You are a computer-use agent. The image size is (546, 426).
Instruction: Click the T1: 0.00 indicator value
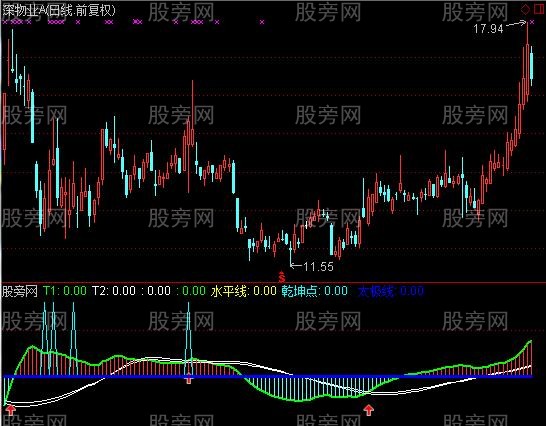[65, 291]
